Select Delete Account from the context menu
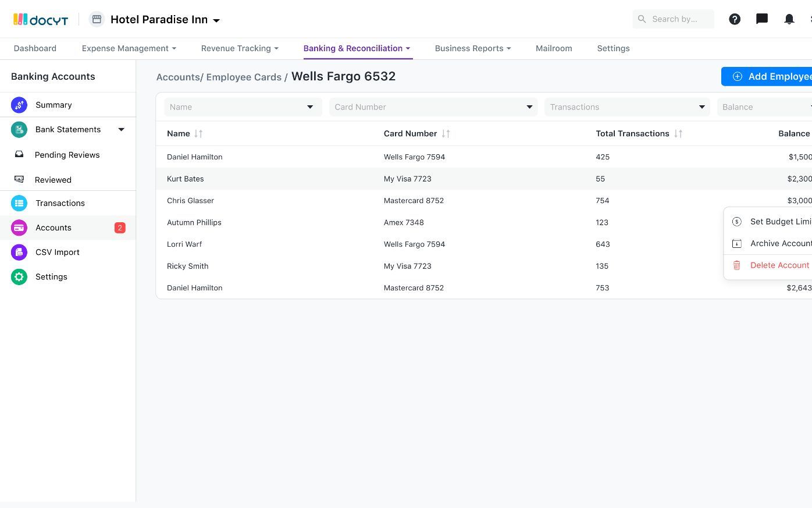The width and height of the screenshot is (812, 508). click(779, 265)
